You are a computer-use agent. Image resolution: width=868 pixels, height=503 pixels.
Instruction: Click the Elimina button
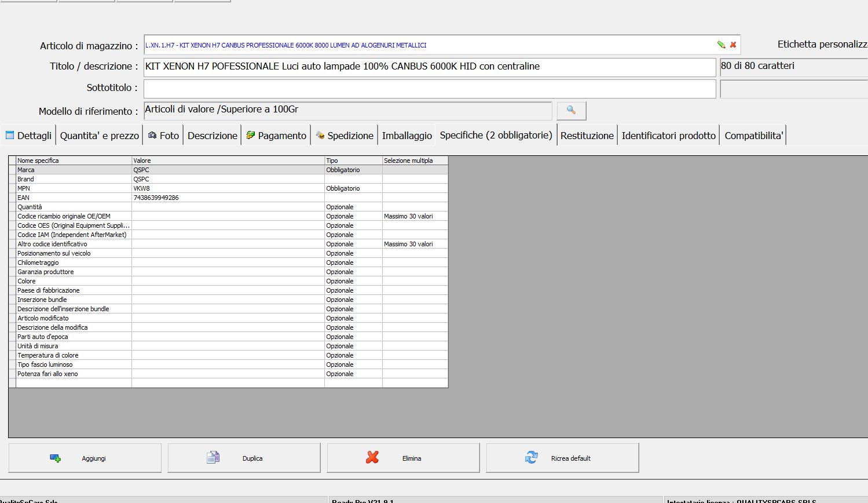pyautogui.click(x=404, y=458)
